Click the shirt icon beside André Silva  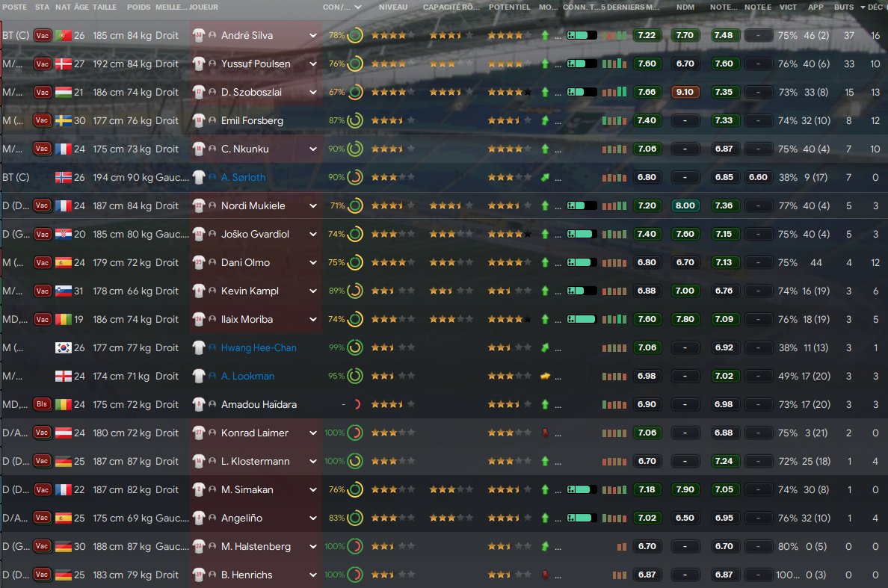(198, 35)
